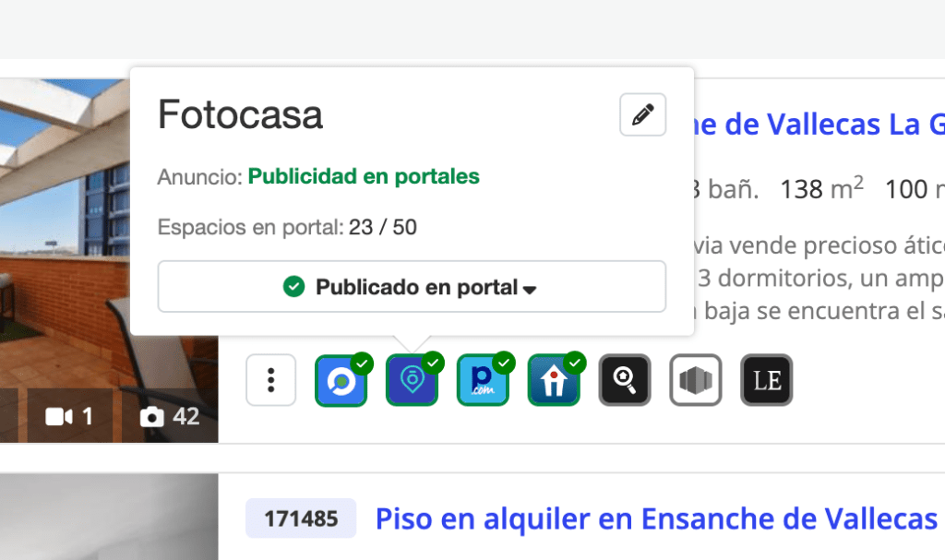Viewport: 945px width, 560px height.
Task: Click the pencil edit icon in Fotocasa popup
Action: 642,114
